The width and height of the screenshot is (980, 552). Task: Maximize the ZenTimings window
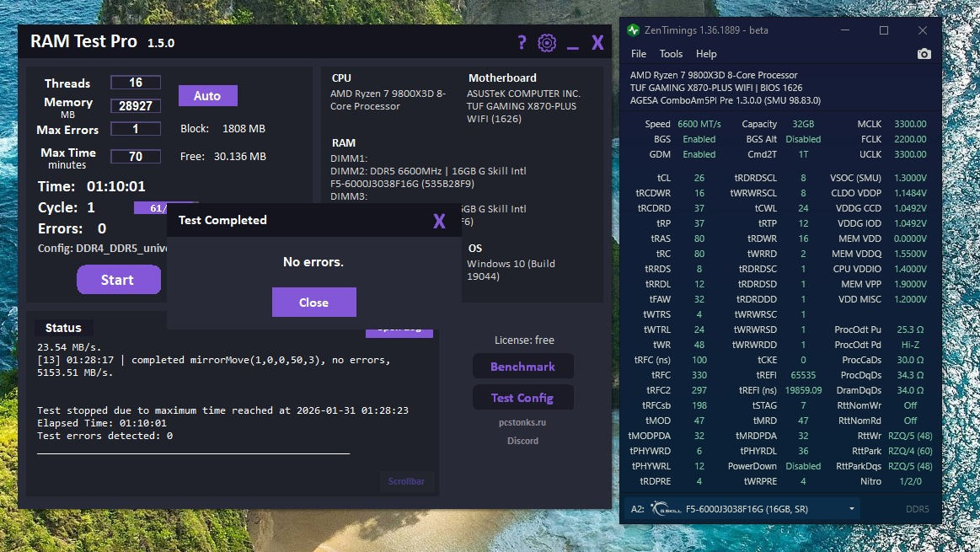coord(884,30)
